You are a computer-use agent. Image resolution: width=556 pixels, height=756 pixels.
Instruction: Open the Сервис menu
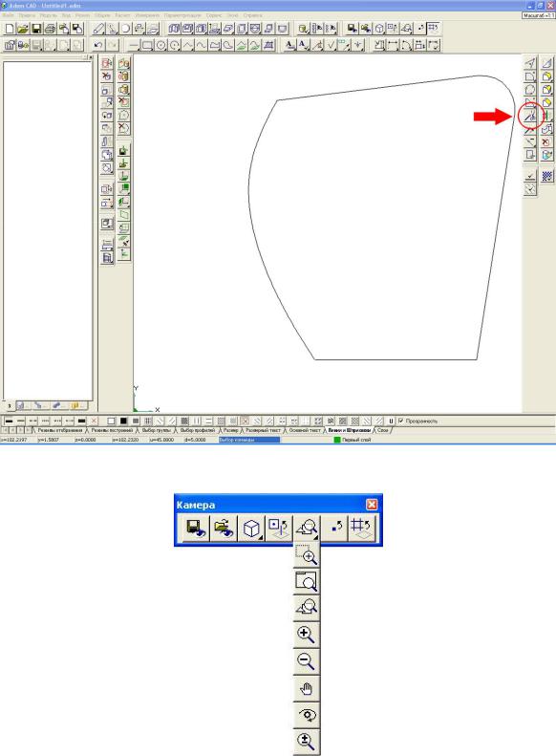(214, 15)
